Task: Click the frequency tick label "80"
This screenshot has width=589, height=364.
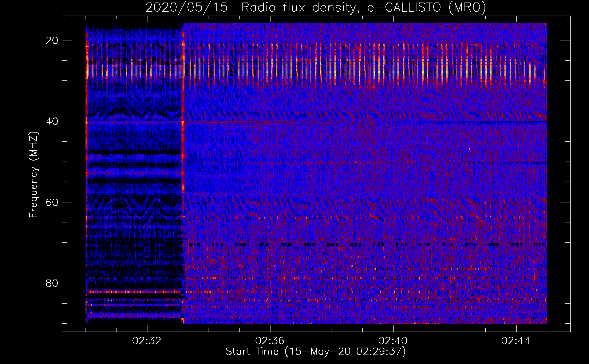Action: [x=52, y=283]
